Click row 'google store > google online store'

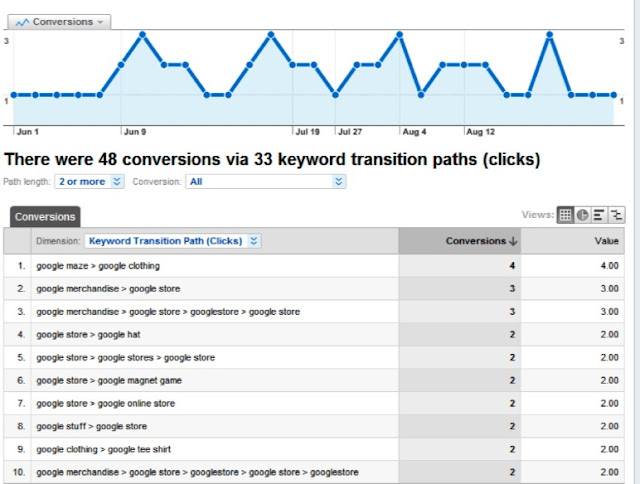(314, 403)
